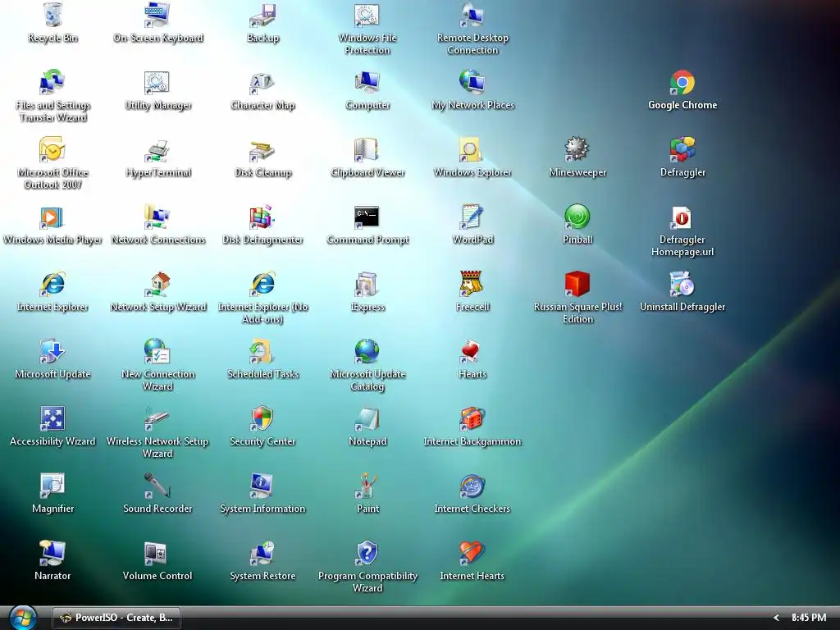Select the Disk Defragmenter icon

pyautogui.click(x=262, y=217)
